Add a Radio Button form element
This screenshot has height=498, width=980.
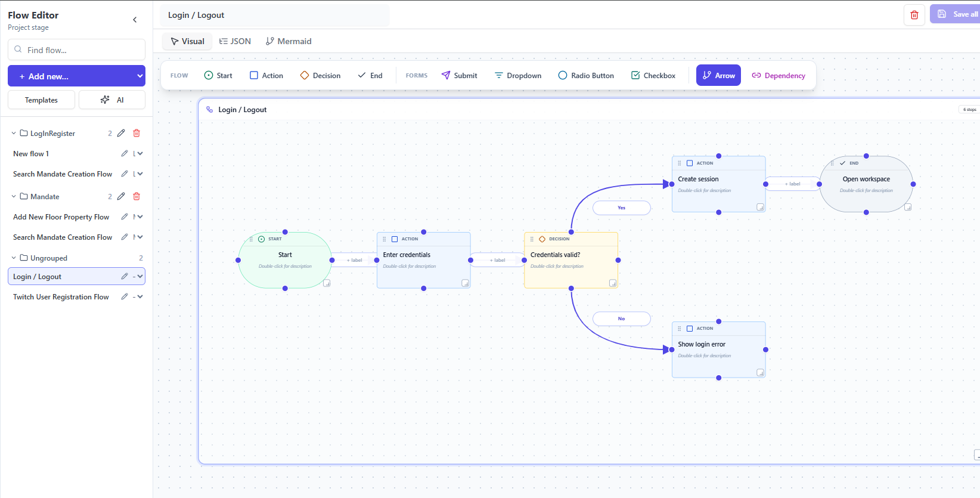[586, 76]
